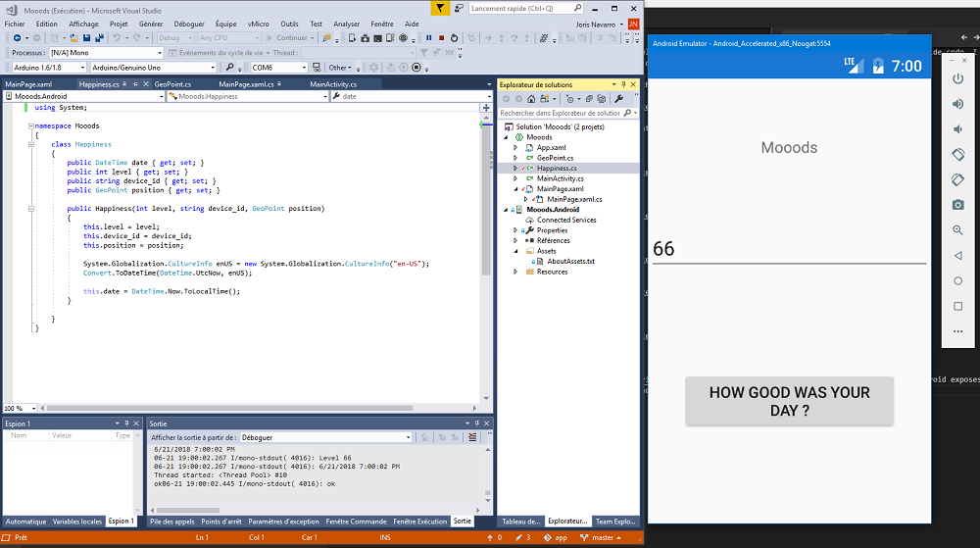
Task: Click Home icon in Solution Explorer toolbar
Action: (531, 99)
